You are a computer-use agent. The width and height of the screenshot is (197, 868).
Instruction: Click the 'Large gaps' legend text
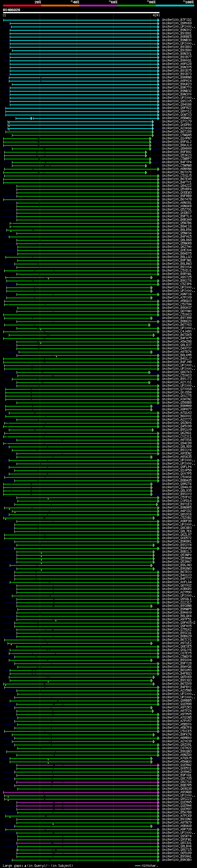13,866
